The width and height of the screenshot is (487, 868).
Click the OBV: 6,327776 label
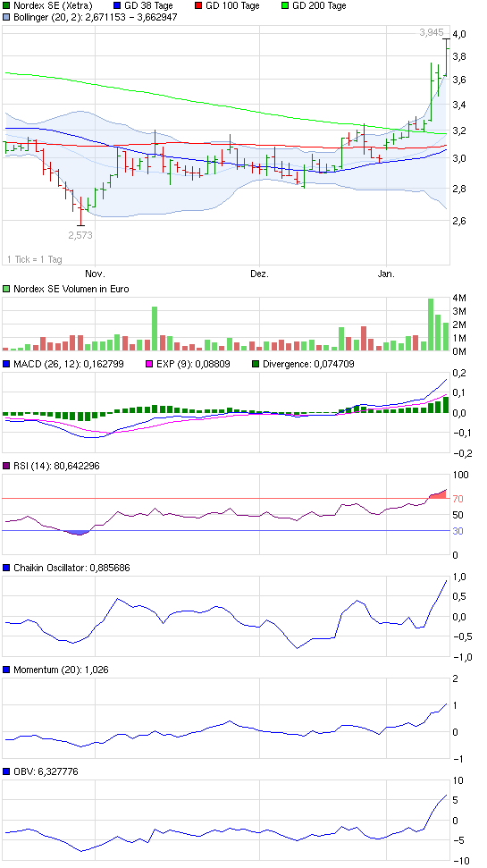click(46, 771)
